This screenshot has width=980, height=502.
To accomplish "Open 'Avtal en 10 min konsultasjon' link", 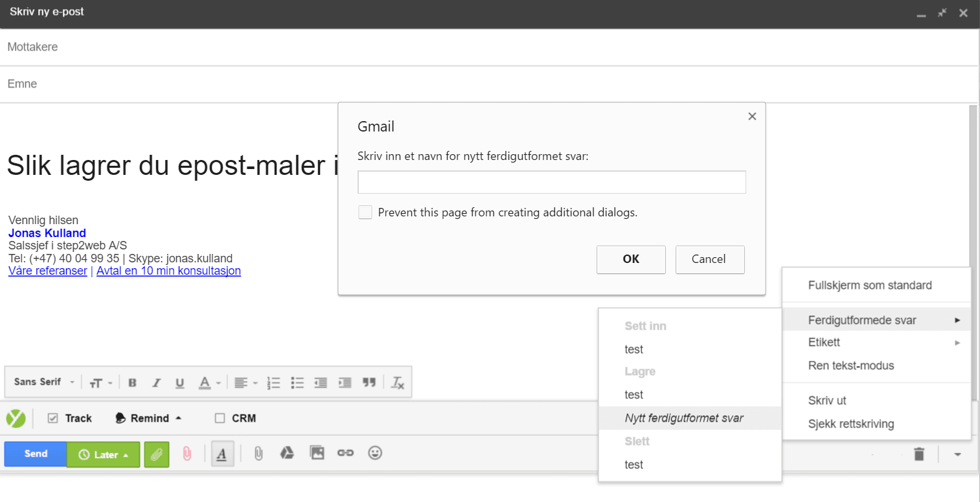I will coord(168,271).
